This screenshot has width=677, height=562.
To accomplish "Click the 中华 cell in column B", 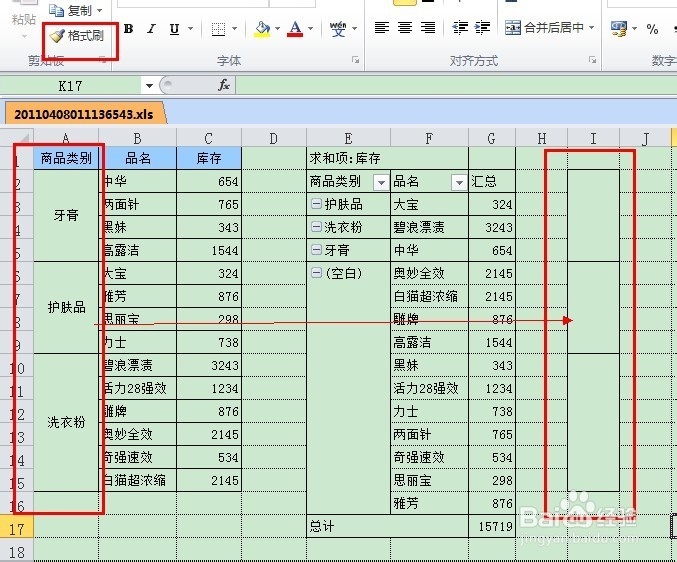I will [x=137, y=181].
